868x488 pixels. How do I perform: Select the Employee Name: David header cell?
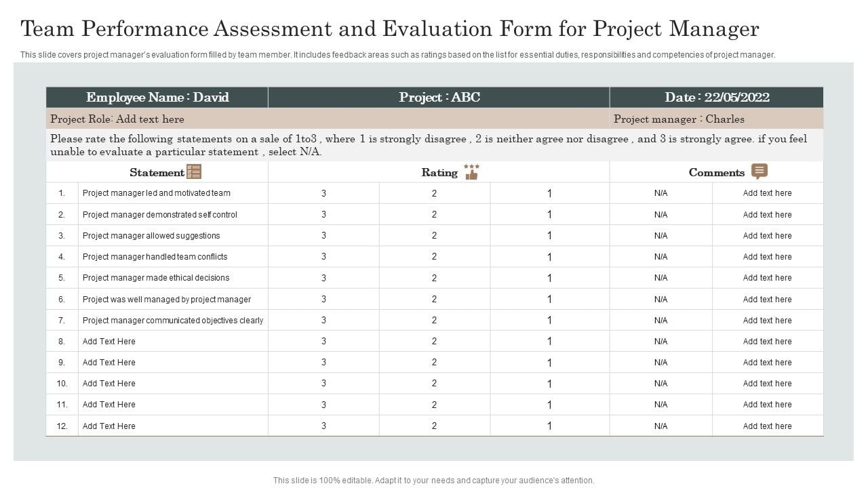157,97
